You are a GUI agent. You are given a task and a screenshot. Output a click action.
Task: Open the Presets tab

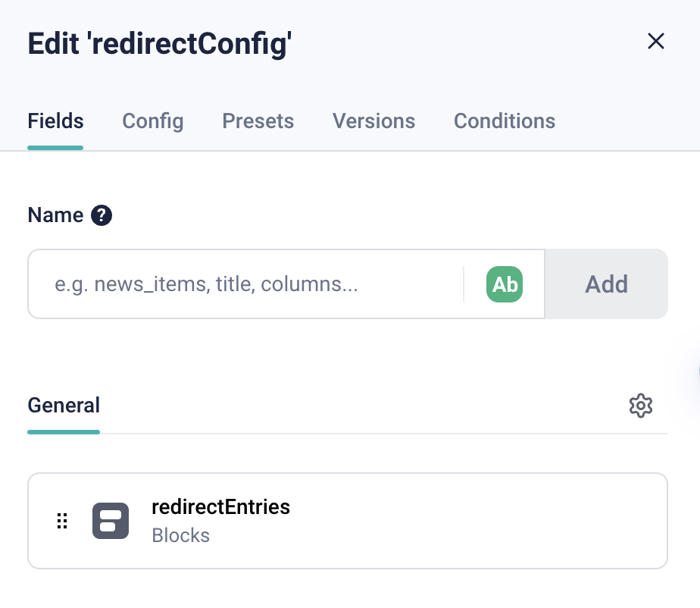(258, 121)
